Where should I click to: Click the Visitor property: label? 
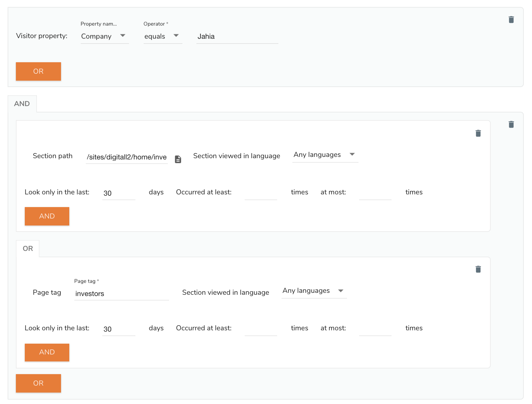coord(42,36)
